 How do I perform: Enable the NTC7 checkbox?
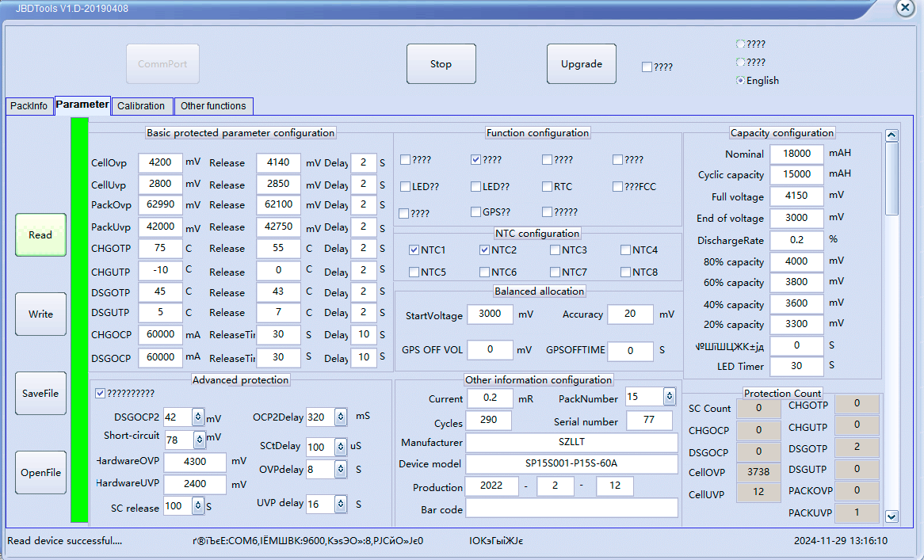[555, 272]
